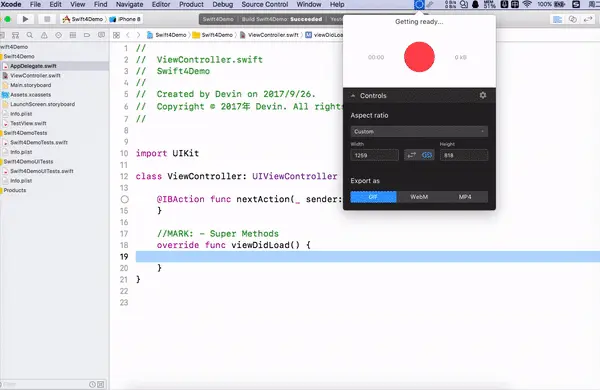Show the debug navigator icon
Image resolution: width=600 pixels, height=390 pixels.
point(73,35)
